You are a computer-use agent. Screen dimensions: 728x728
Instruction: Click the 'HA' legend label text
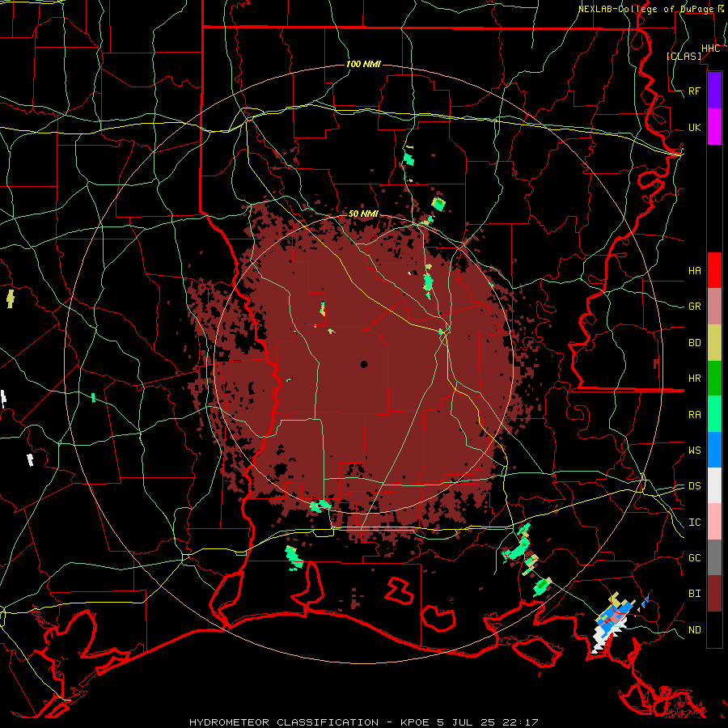point(694,270)
